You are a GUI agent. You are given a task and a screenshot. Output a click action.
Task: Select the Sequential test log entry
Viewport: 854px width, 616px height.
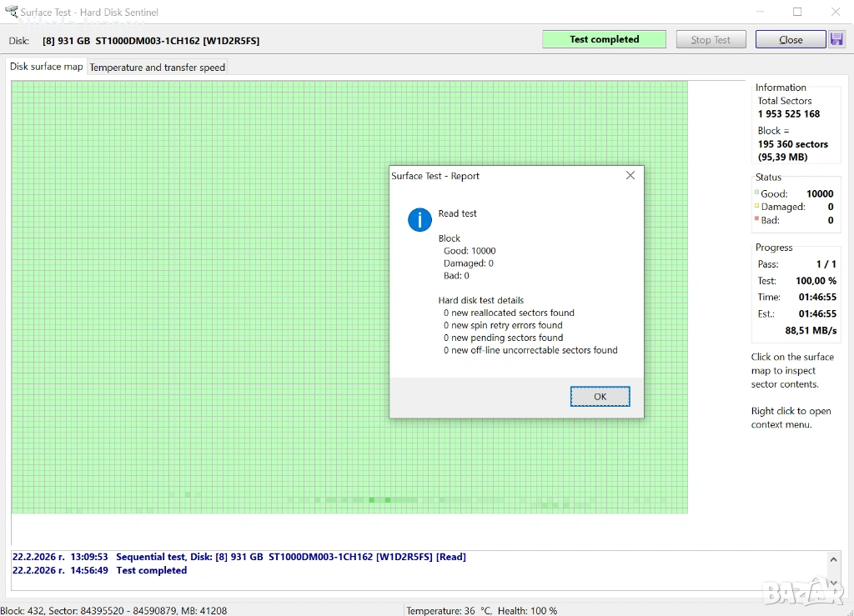[239, 557]
